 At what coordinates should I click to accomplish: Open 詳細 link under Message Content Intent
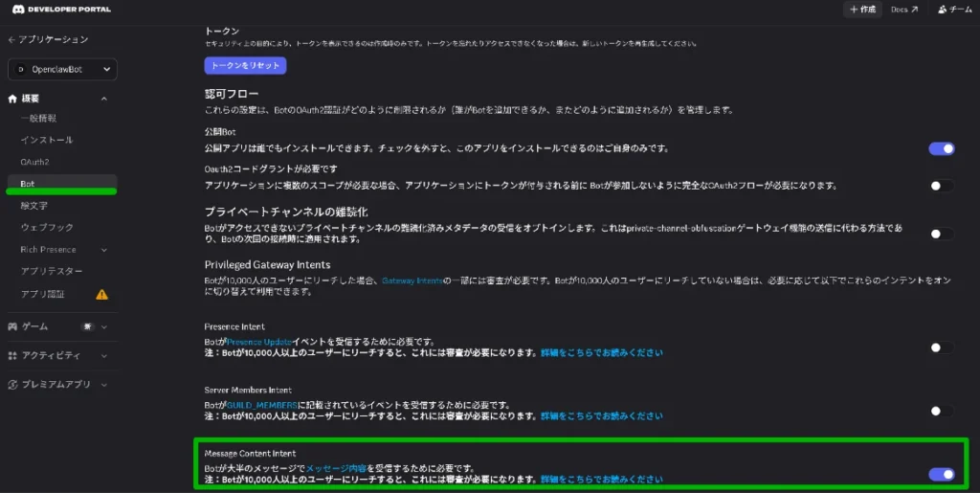tap(601, 480)
